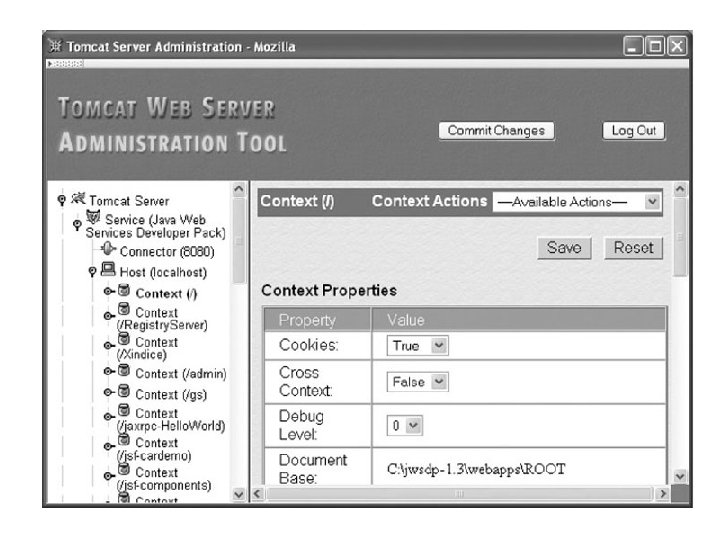Expand the Context (/Xindice) toggle
The height and width of the screenshot is (540, 720).
(109, 345)
